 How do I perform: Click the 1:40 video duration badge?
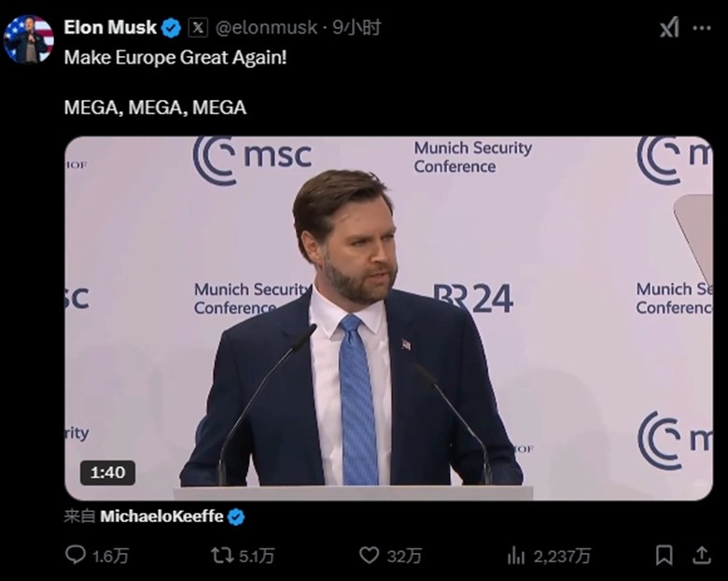107,473
